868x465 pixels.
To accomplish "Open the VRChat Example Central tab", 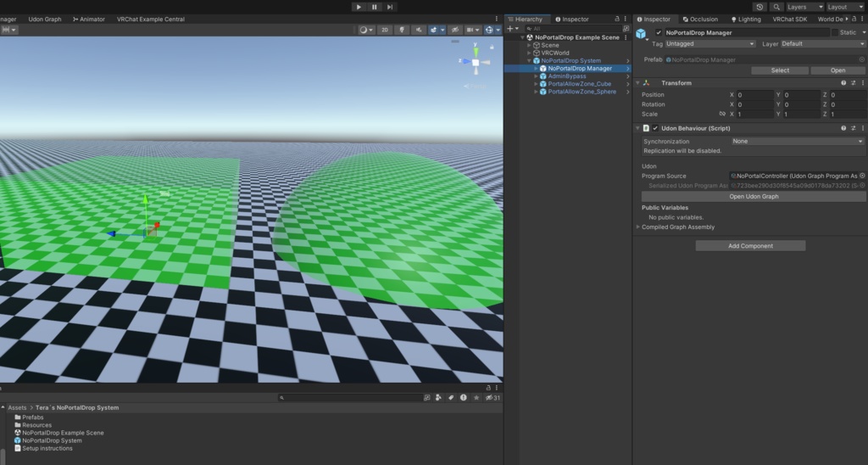I will [151, 19].
